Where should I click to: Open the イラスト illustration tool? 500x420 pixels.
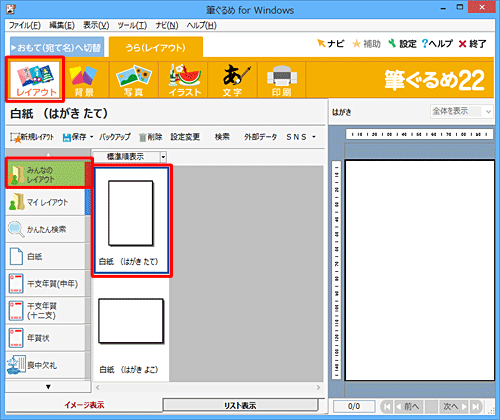(183, 80)
